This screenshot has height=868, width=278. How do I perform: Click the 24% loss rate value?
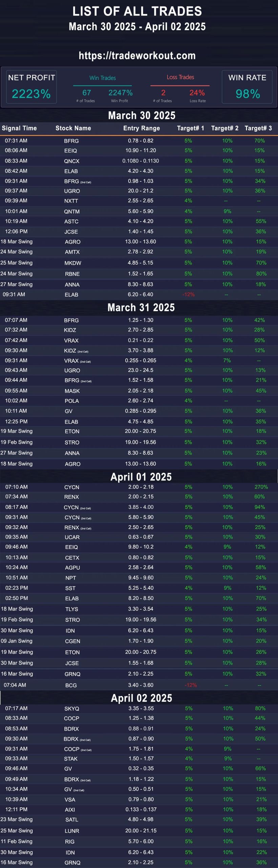point(197,93)
